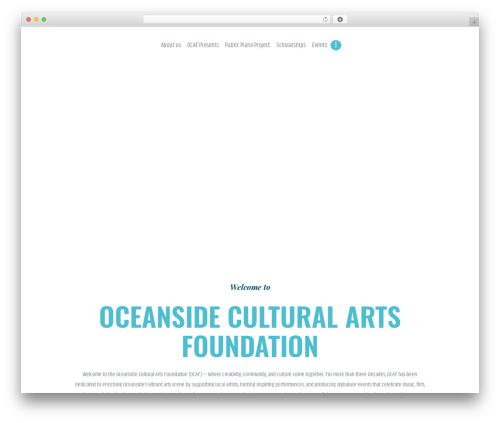Image resolution: width=500 pixels, height=423 pixels.
Task: Click paragraph starting 'Welcome to the Oceanside'
Action: click(250, 382)
